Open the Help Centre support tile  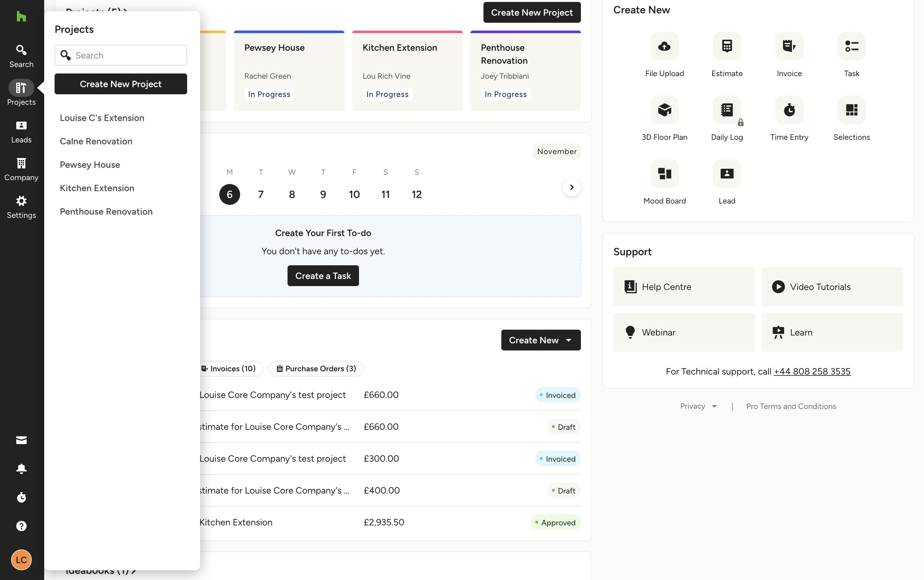coord(684,286)
